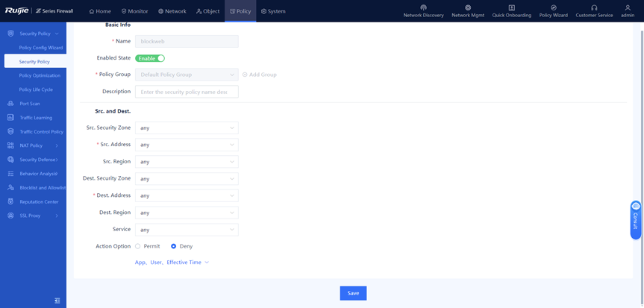Click the Add Group link
The image size is (644, 308).
(x=260, y=75)
